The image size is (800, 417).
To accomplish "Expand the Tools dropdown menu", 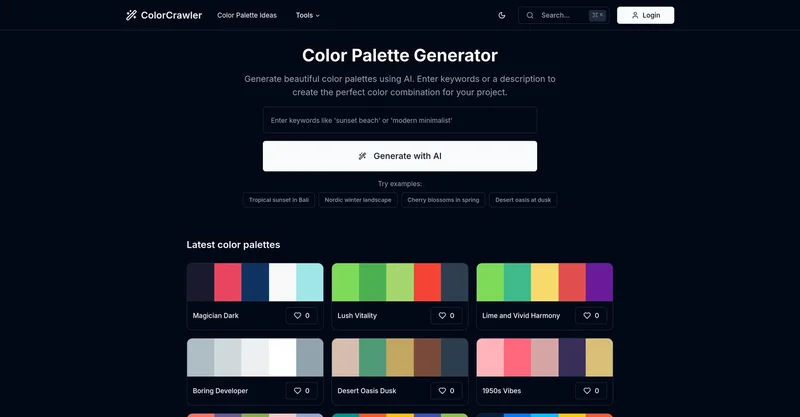I will tap(308, 15).
